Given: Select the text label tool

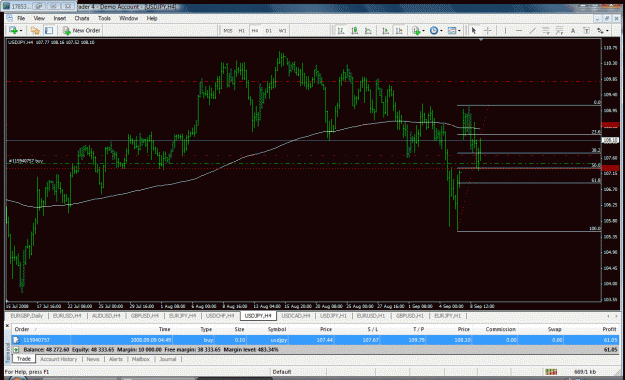Looking at the screenshot, I should 586,31.
